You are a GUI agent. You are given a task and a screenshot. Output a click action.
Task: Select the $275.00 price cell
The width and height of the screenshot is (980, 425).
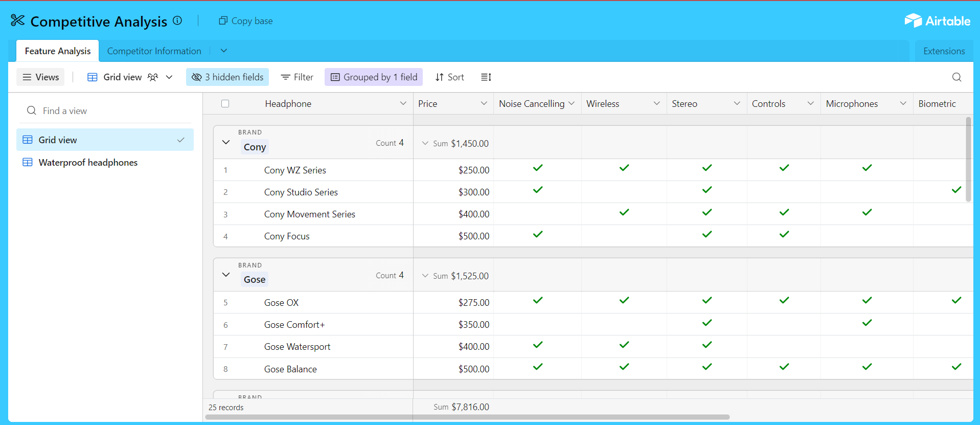coord(453,302)
